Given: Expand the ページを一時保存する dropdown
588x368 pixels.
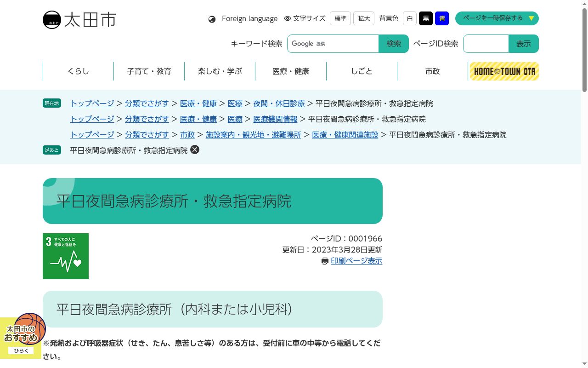Looking at the screenshot, I should [497, 18].
